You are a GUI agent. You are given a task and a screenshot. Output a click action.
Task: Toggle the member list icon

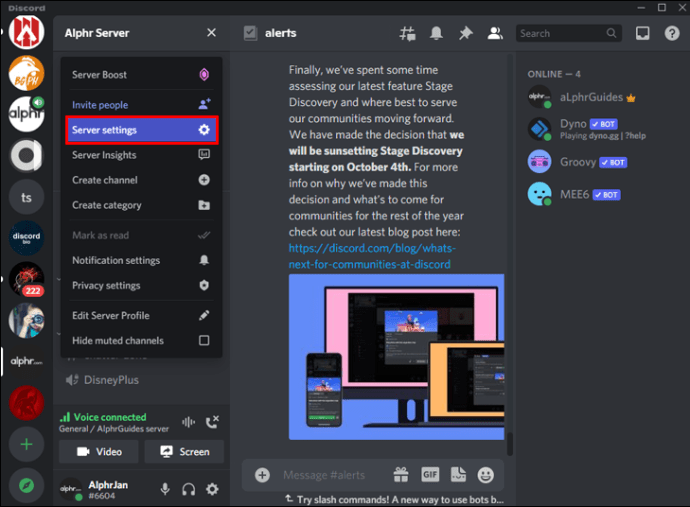[x=494, y=33]
